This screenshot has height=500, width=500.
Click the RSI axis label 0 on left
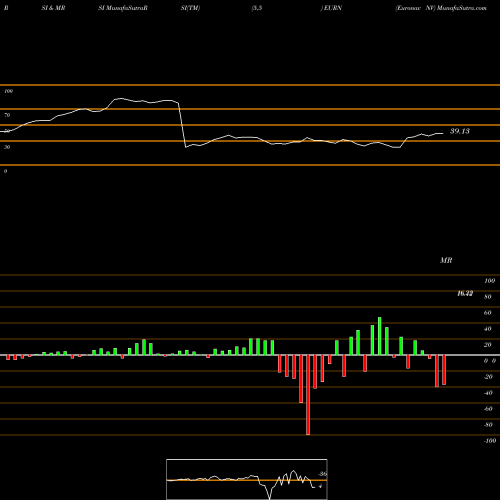(x=5, y=171)
